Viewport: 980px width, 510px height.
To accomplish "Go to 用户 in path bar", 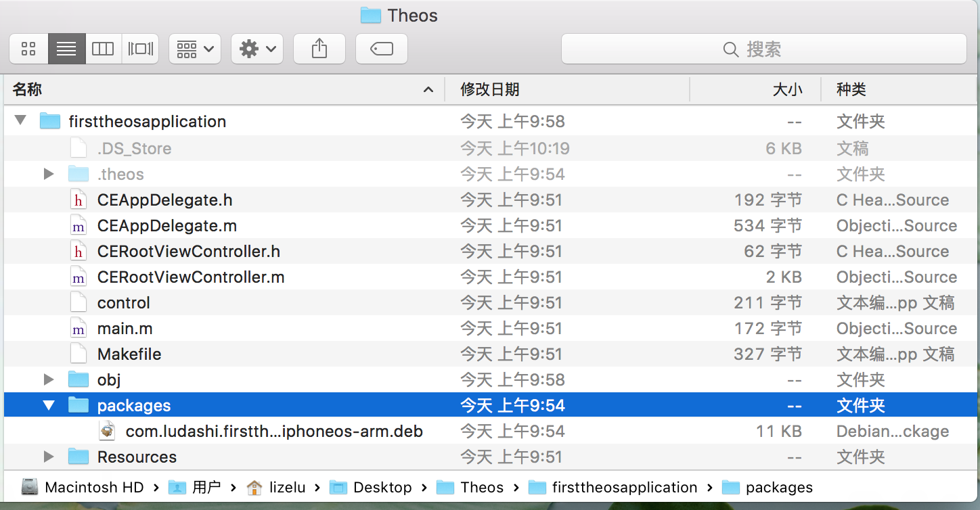I will (x=195, y=488).
